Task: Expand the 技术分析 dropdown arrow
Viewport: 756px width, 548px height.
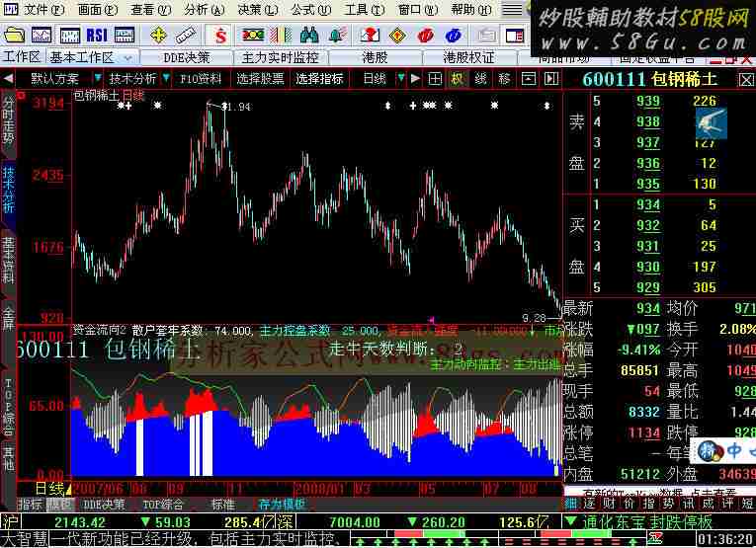Action: pos(166,78)
